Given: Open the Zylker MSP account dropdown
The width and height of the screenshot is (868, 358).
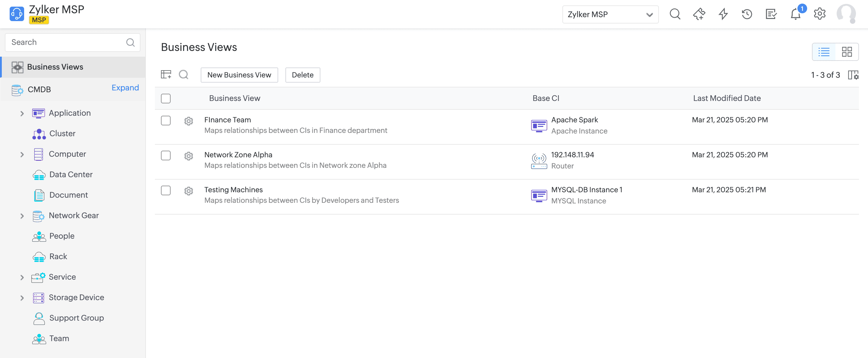Looking at the screenshot, I should coord(610,14).
